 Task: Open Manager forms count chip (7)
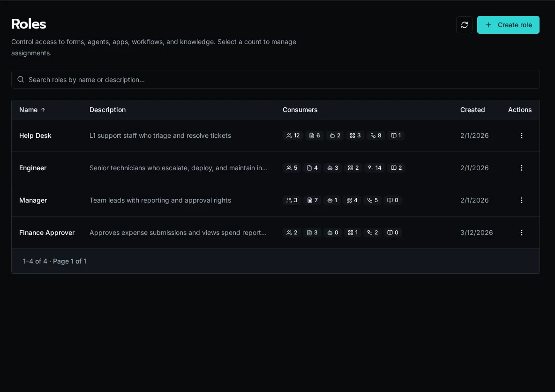tap(312, 200)
